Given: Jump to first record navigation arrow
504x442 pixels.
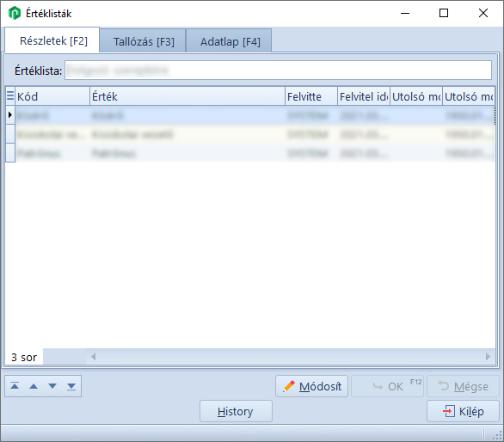Looking at the screenshot, I should 15,386.
